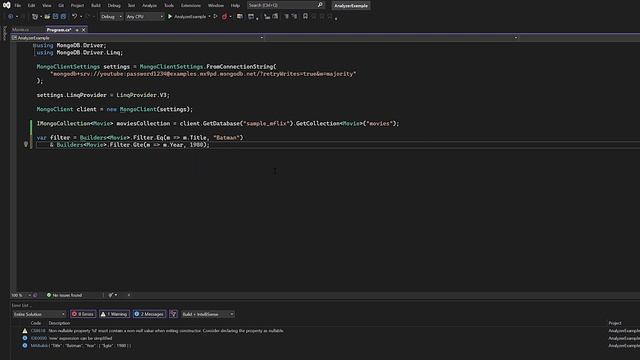Open the Any CPU platform dropdown

tap(144, 17)
